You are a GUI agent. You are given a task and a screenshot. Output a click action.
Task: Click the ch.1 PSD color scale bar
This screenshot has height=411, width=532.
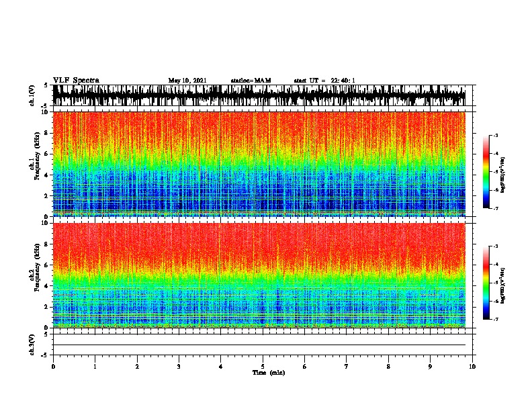pyautogui.click(x=486, y=172)
